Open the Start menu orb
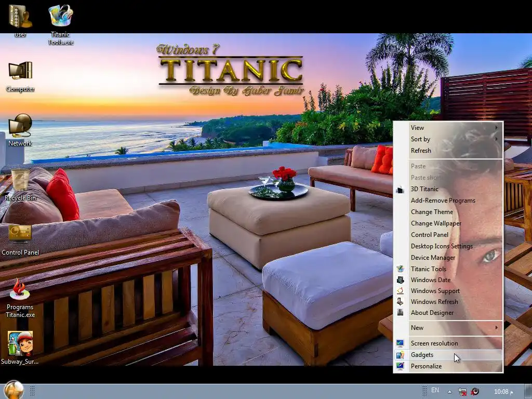This screenshot has width=532, height=399. tap(14, 390)
